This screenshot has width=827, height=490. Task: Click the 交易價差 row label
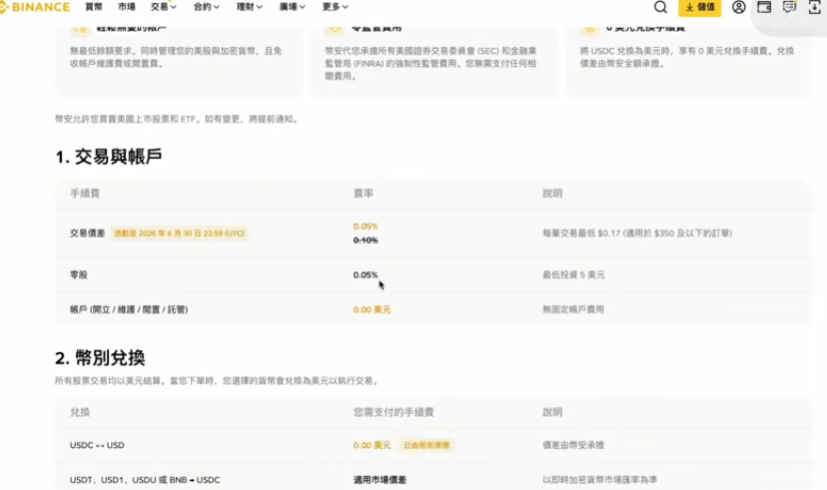88,233
